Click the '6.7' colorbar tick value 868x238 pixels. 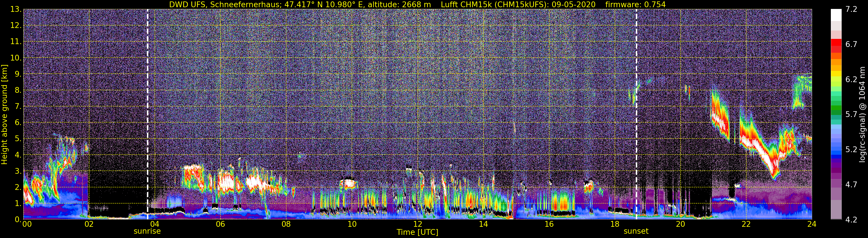click(851, 44)
